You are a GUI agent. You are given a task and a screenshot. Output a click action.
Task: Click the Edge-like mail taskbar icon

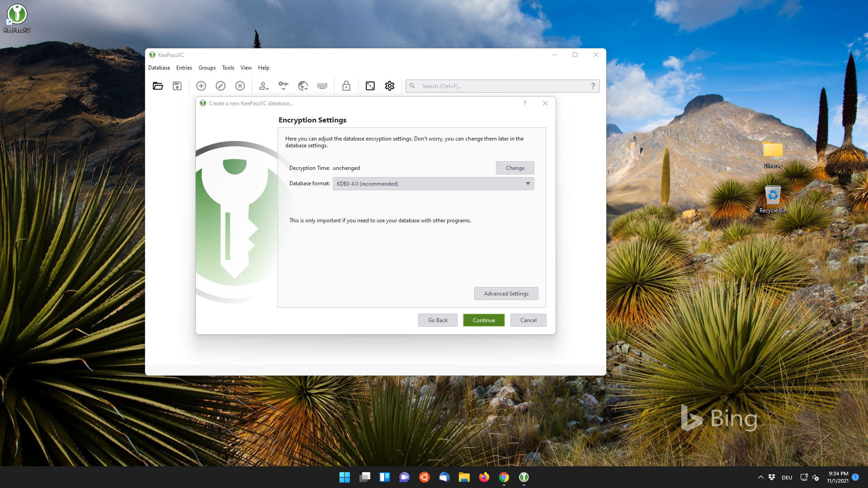(444, 477)
